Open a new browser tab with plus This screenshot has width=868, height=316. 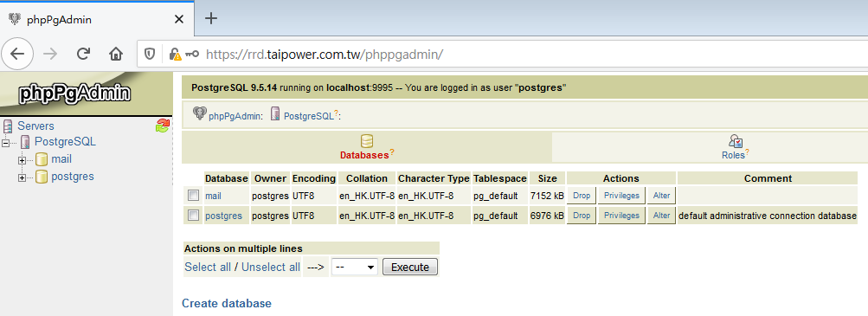tap(211, 18)
